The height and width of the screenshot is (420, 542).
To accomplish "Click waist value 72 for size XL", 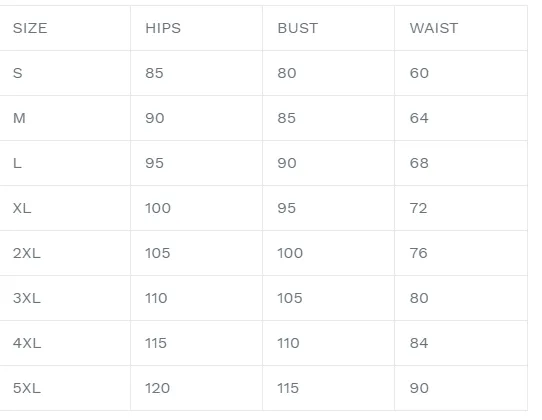I will (419, 208).
